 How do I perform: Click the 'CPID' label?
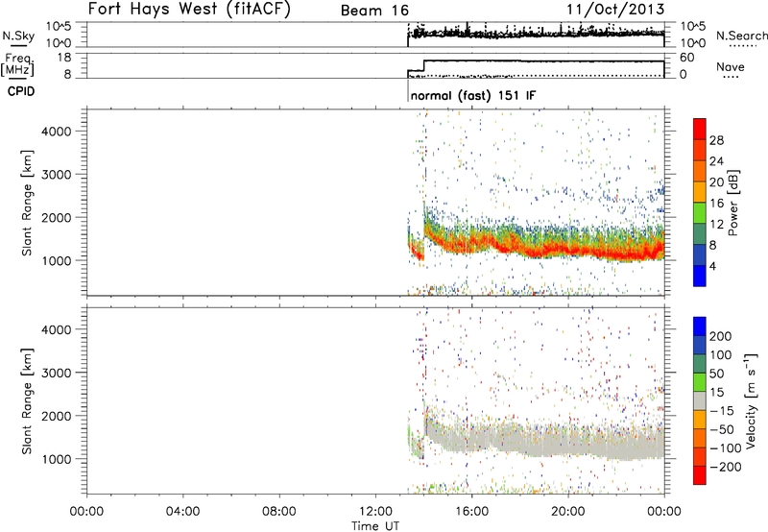coord(21,91)
